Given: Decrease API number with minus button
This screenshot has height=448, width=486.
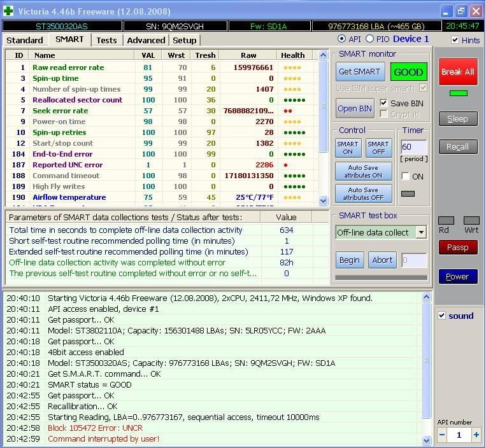Looking at the screenshot, I should [442, 435].
